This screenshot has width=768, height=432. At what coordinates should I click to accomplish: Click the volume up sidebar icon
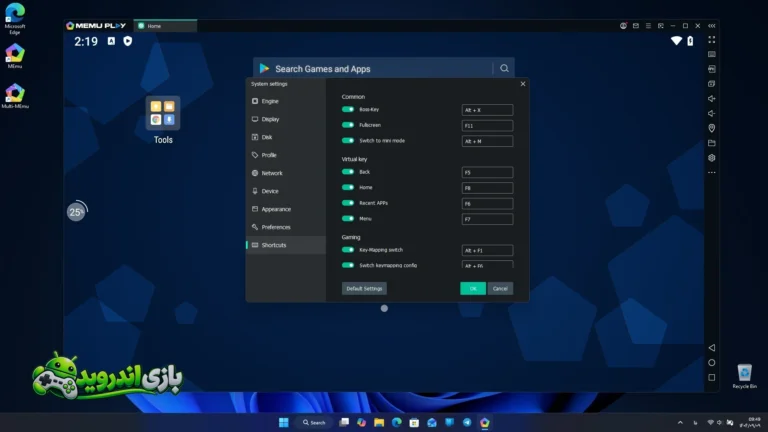pos(712,98)
